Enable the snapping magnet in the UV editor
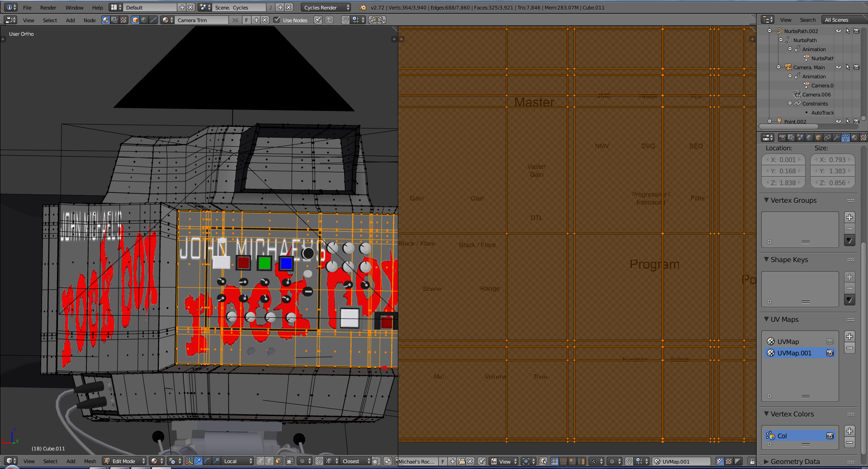This screenshot has width=868, height=469. click(629, 462)
